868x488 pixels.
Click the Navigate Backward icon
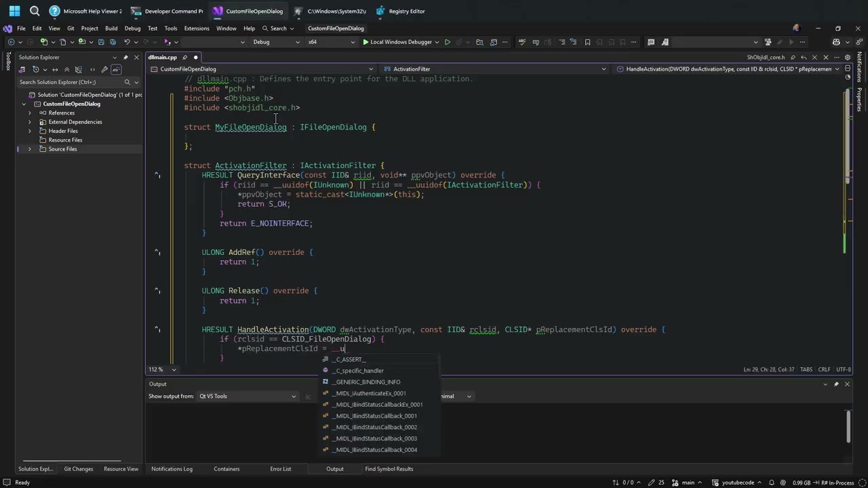[9, 42]
